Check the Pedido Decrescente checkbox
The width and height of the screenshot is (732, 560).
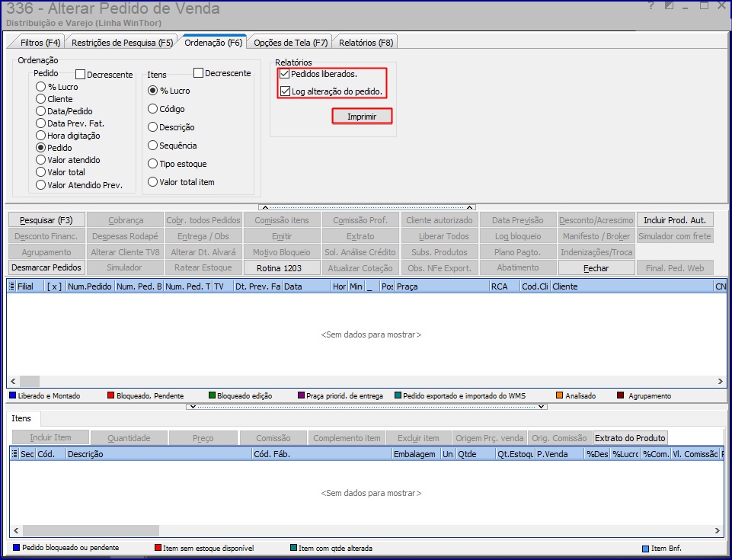[x=80, y=74]
